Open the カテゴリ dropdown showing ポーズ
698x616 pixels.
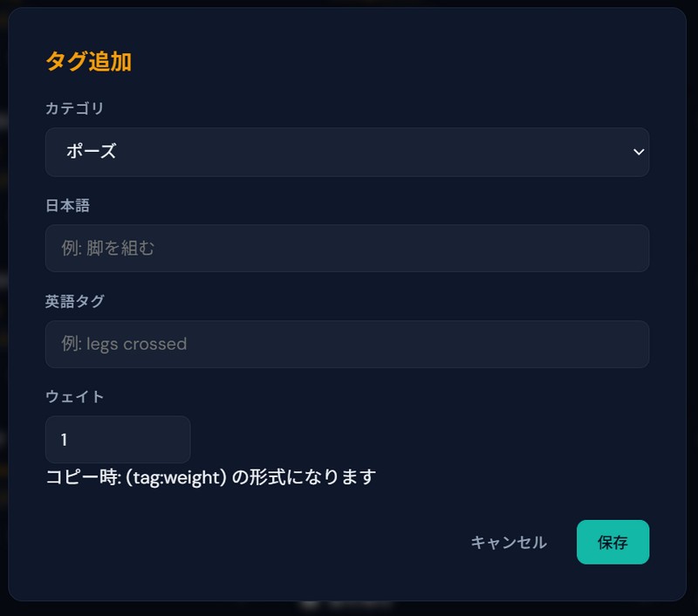coord(346,152)
